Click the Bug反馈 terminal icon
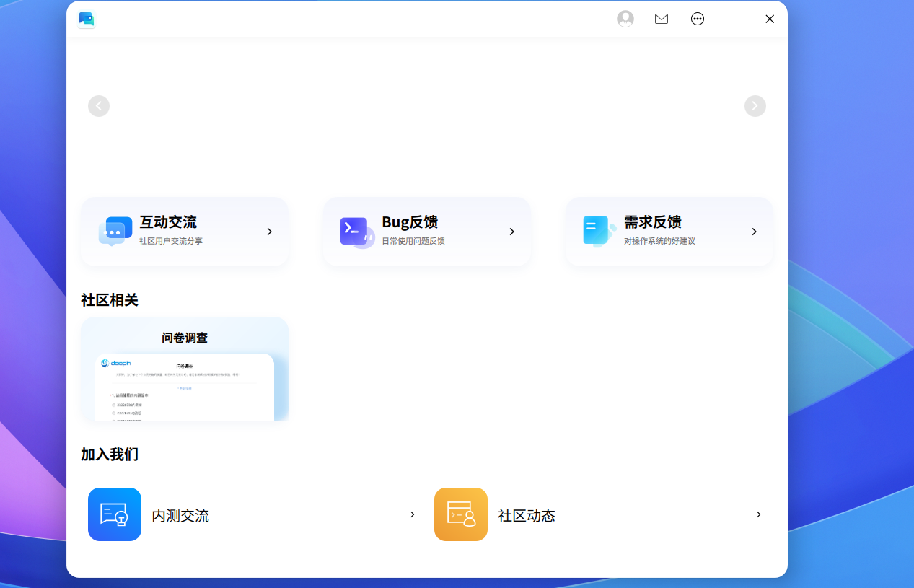Image resolution: width=914 pixels, height=588 pixels. tap(357, 232)
